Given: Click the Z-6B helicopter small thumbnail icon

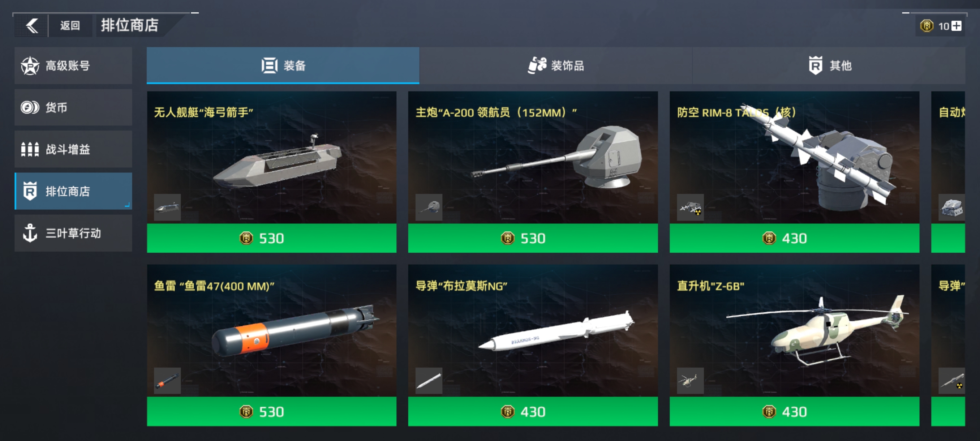Looking at the screenshot, I should 690,381.
